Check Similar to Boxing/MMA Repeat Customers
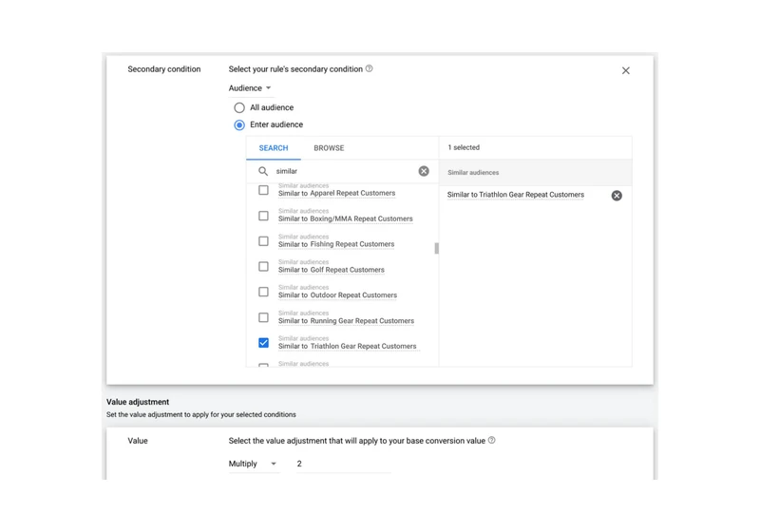This screenshot has width=760, height=532. coord(263,216)
